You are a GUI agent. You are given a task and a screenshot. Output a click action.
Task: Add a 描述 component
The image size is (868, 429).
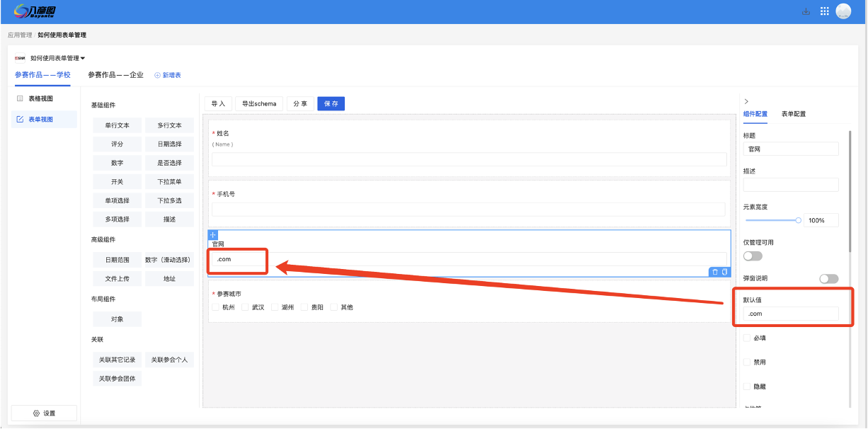(x=169, y=219)
